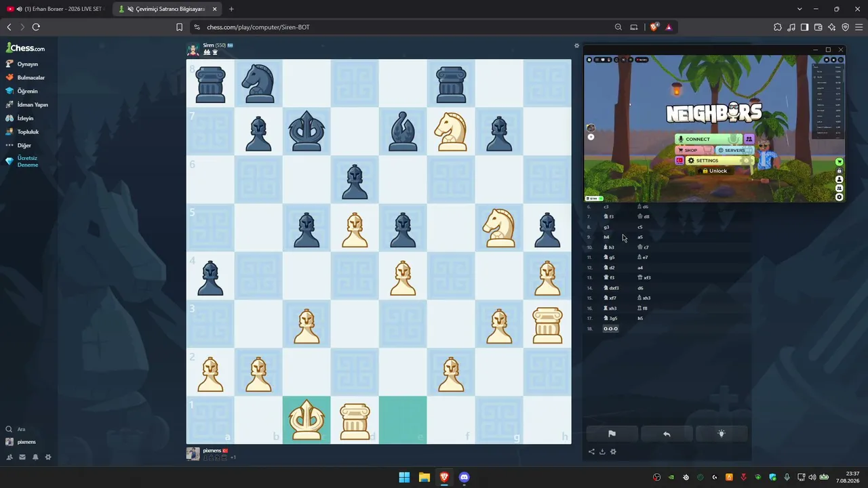The width and height of the screenshot is (868, 488).
Task: Click the browser back arrow
Action: pos(9,27)
